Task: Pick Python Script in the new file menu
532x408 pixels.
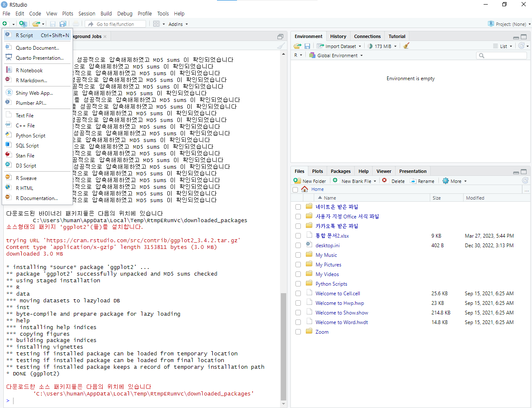Action: (37, 136)
